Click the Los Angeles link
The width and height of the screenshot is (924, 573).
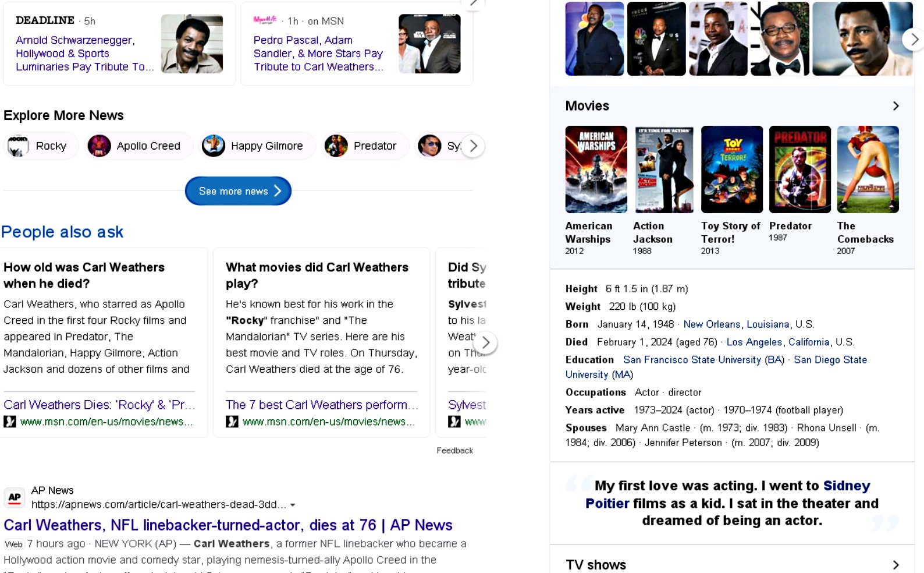tap(754, 342)
